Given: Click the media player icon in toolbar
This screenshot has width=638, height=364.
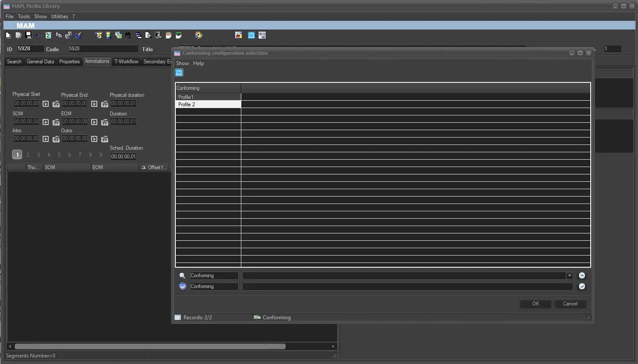Looking at the screenshot, I should pos(198,35).
